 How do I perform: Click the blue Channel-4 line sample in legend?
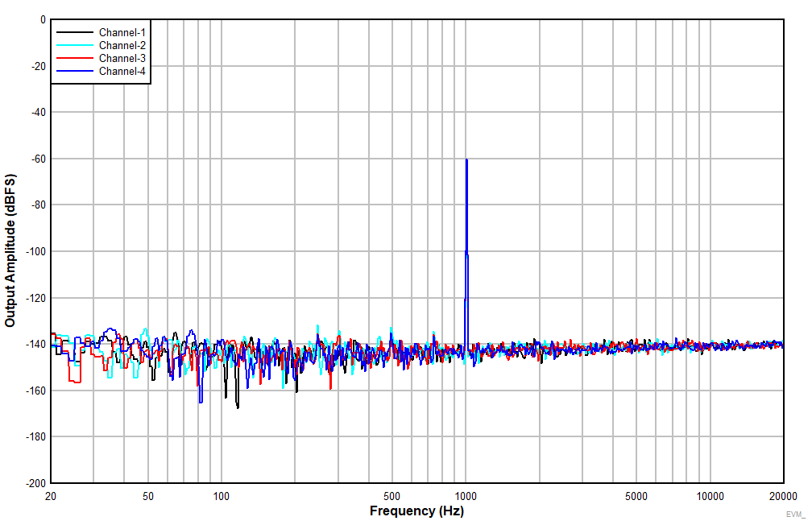tap(74, 70)
